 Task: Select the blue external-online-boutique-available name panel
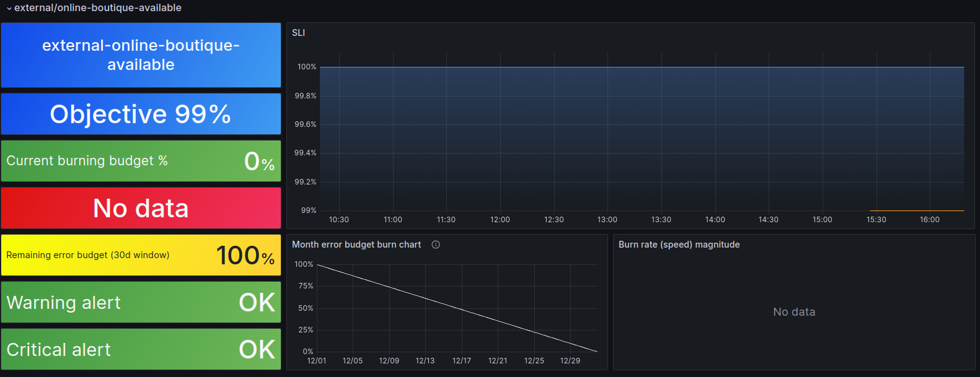(x=141, y=55)
